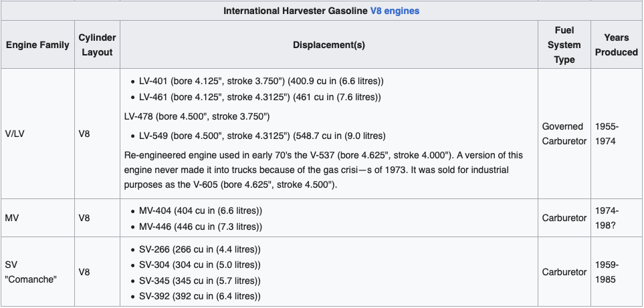This screenshot has width=644, height=308.
Task: Select the SV-392 displacement entry
Action: (x=199, y=296)
